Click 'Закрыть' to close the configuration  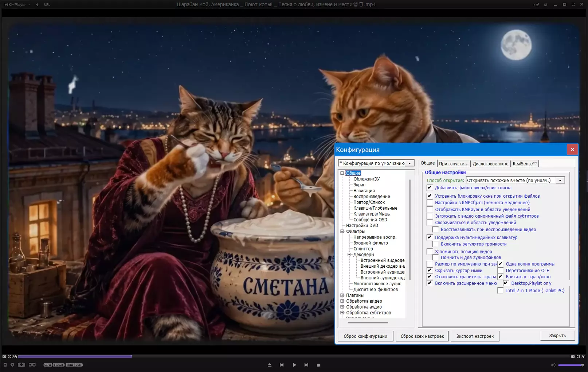557,336
